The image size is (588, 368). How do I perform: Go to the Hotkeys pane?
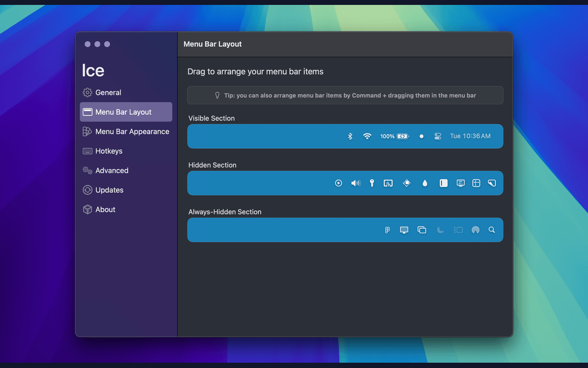[x=126, y=151]
